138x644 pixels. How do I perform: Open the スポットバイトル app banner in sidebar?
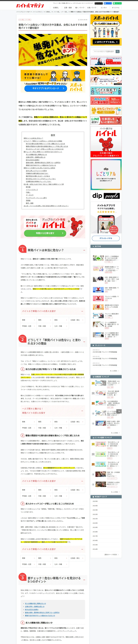point(106,30)
